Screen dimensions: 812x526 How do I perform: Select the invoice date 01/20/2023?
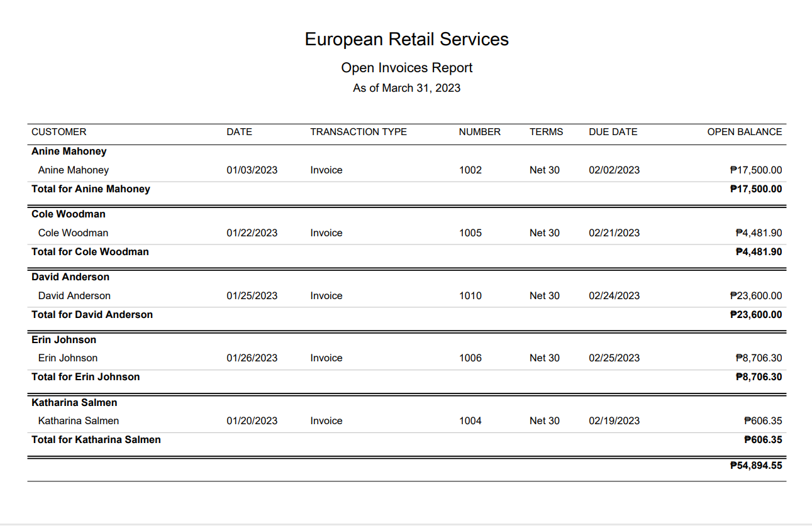[252, 421]
